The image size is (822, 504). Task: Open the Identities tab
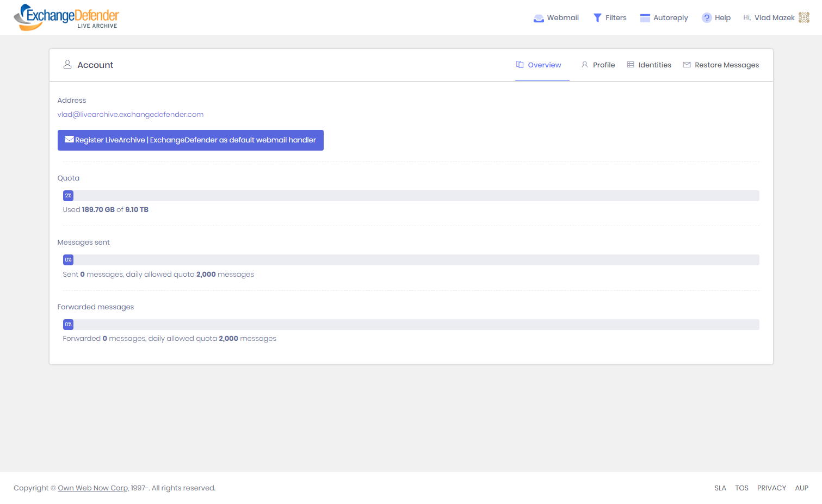click(649, 65)
